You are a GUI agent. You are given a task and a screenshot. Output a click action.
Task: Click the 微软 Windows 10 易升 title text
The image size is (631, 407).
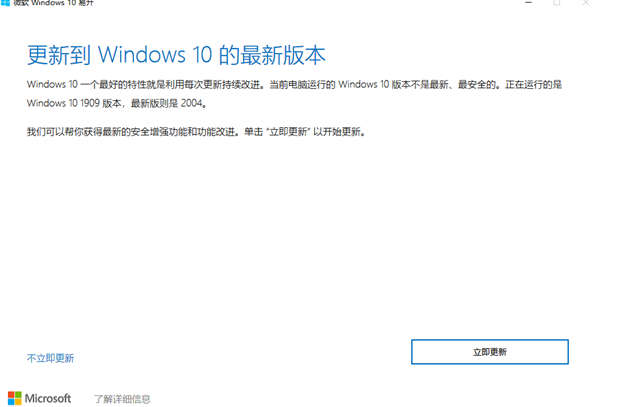[54, 3]
